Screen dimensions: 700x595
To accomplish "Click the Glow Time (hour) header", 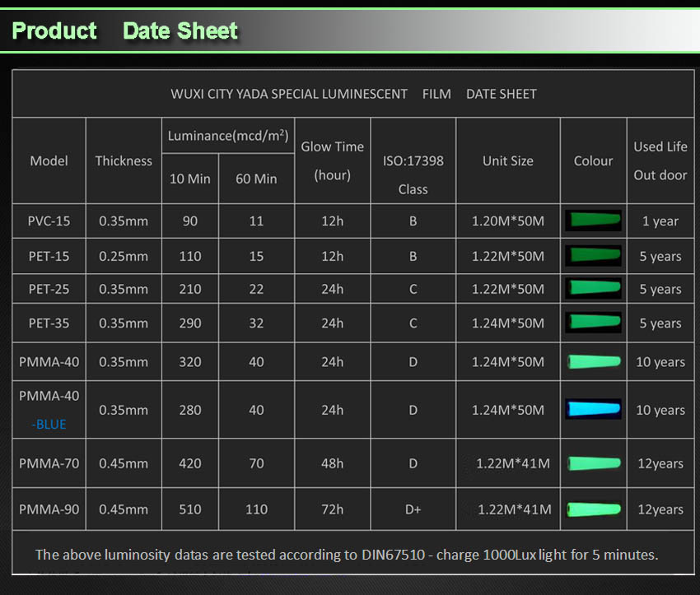I will click(332, 160).
